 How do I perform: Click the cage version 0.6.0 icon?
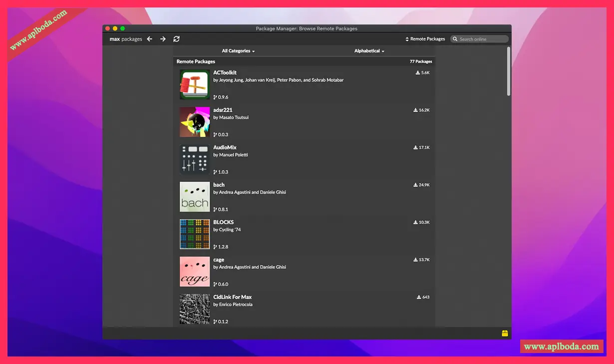point(215,284)
